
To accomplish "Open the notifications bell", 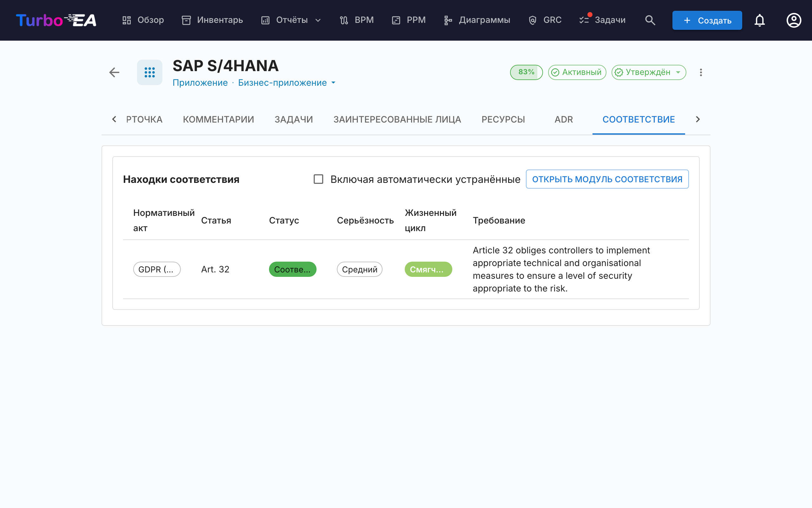I will pos(760,20).
